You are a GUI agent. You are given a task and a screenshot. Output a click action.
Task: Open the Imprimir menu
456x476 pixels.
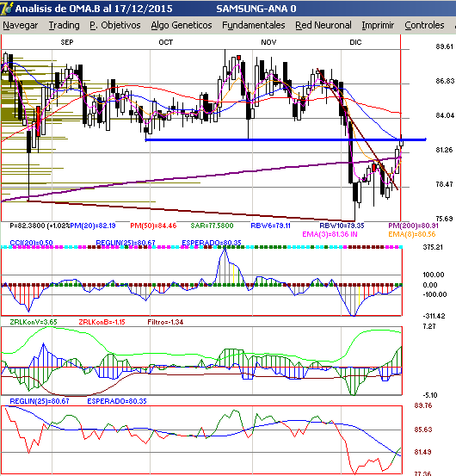pos(378,25)
